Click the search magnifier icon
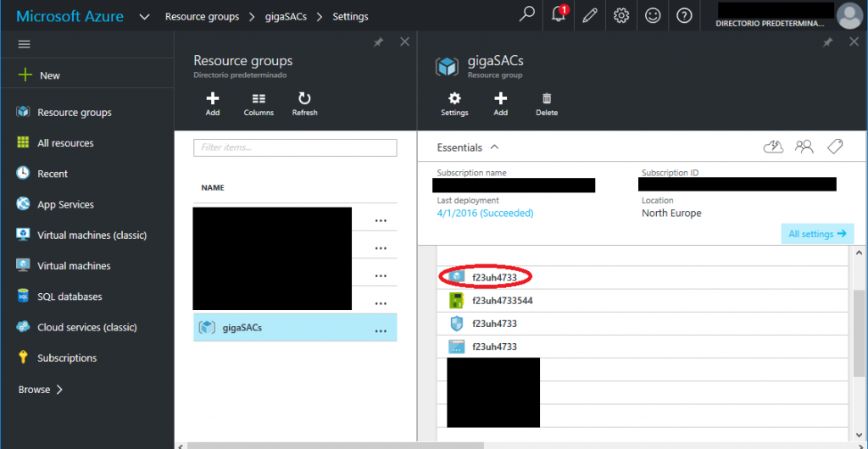The width and height of the screenshot is (868, 449). [x=526, y=15]
